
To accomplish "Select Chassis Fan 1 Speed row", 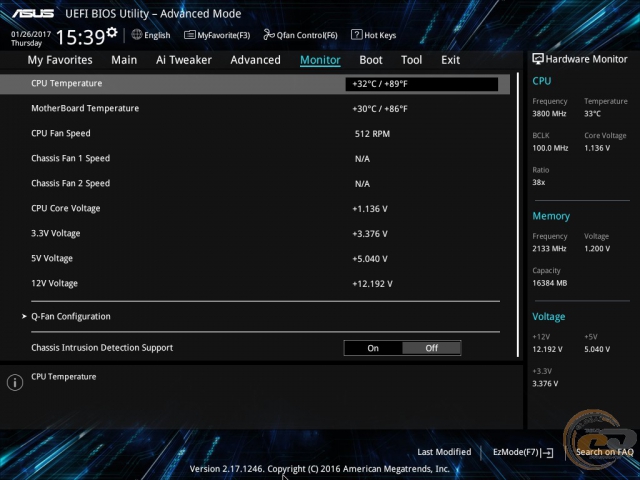I will 255,158.
